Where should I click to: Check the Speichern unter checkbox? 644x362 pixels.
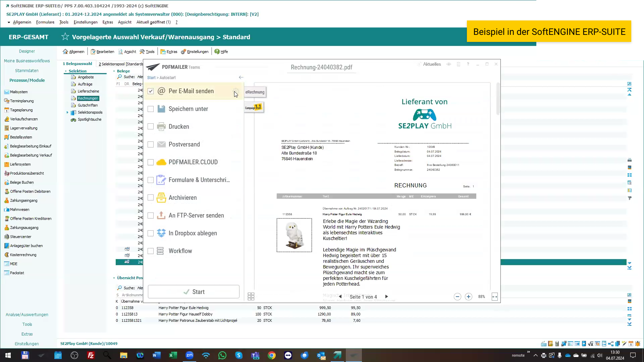click(x=151, y=109)
